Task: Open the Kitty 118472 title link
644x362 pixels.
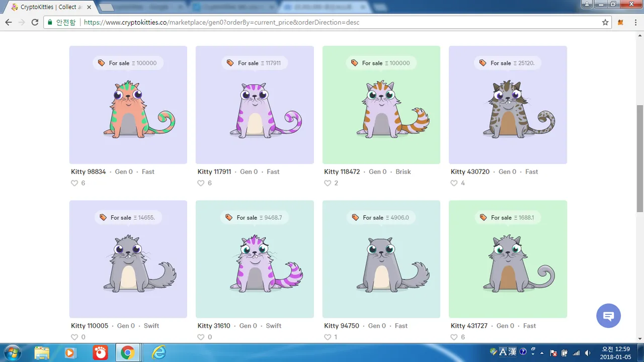Action: click(342, 171)
